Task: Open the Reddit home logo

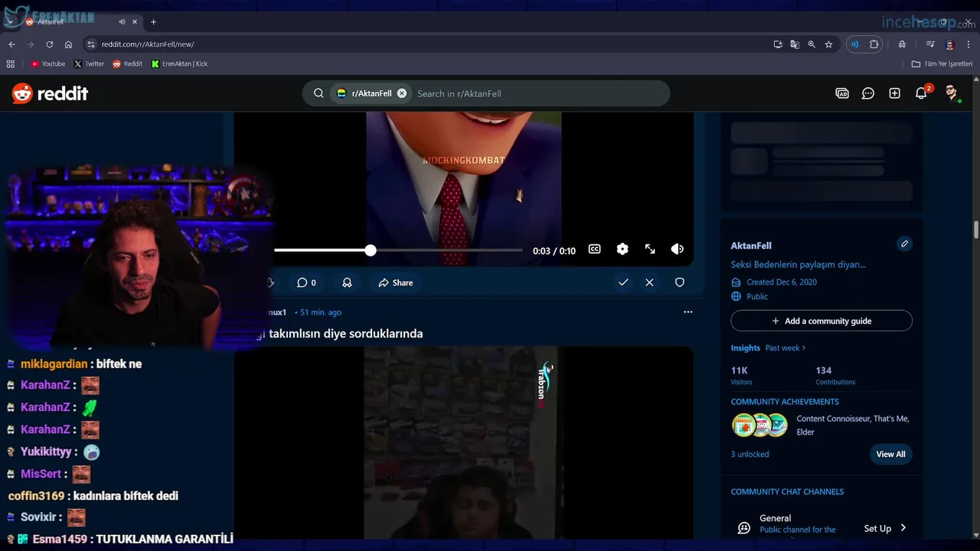Action: (x=50, y=93)
